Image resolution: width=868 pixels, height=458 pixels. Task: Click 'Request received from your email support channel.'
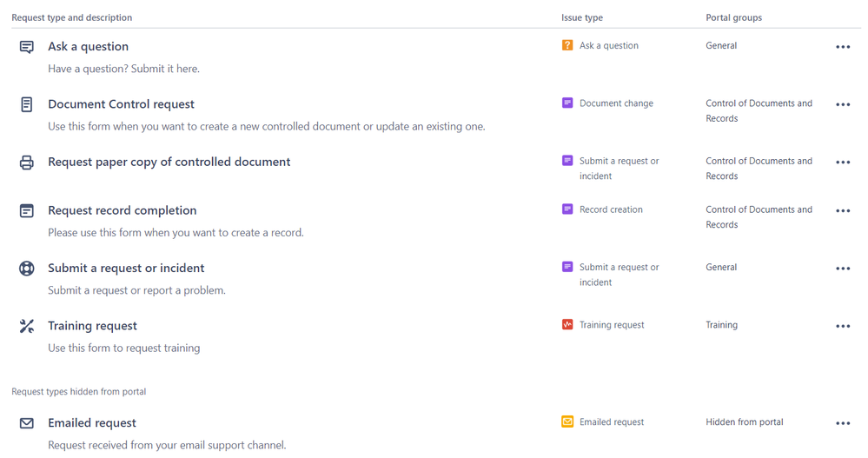coord(167,445)
